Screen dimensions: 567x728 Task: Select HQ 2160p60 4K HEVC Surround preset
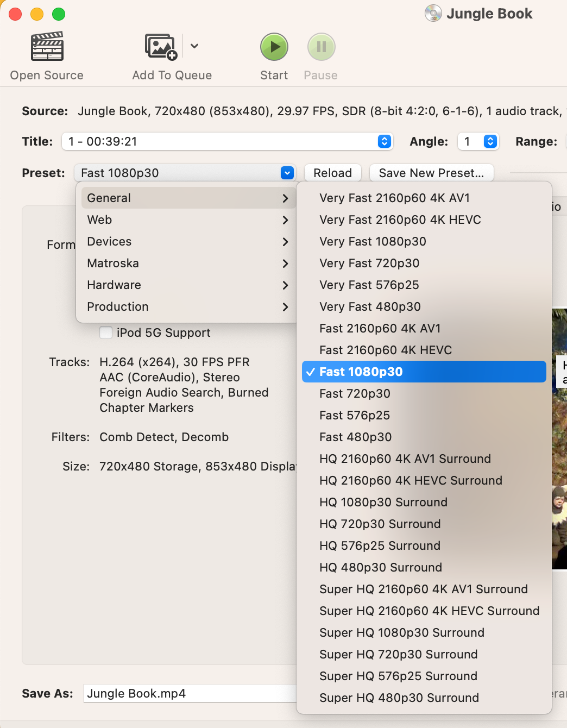click(x=424, y=480)
